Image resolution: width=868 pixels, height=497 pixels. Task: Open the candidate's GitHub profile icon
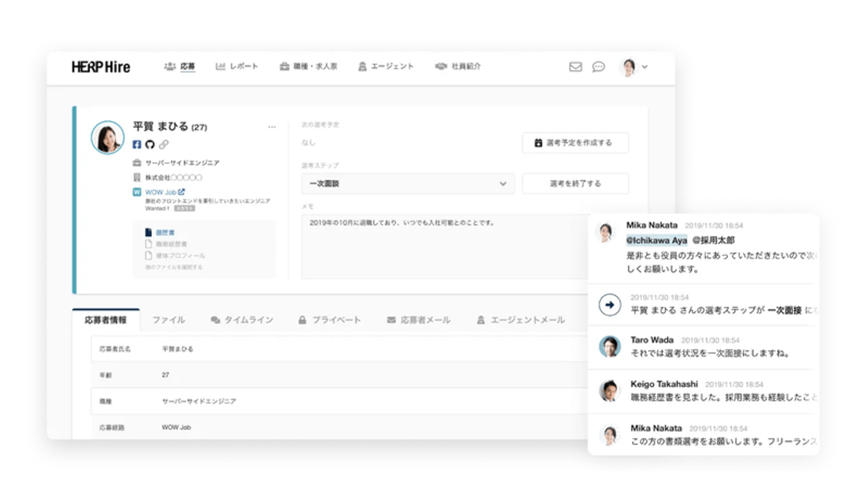click(x=150, y=145)
